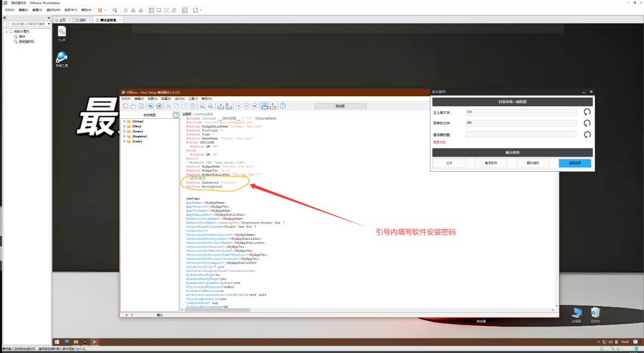Switch to the 主页 tab
Image resolution: width=644 pixels, height=353 pixels.
[62, 20]
